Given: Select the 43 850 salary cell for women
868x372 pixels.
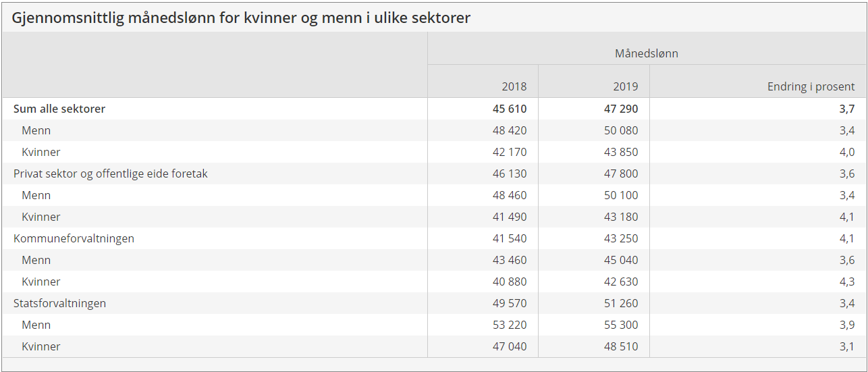Looking at the screenshot, I should [620, 152].
